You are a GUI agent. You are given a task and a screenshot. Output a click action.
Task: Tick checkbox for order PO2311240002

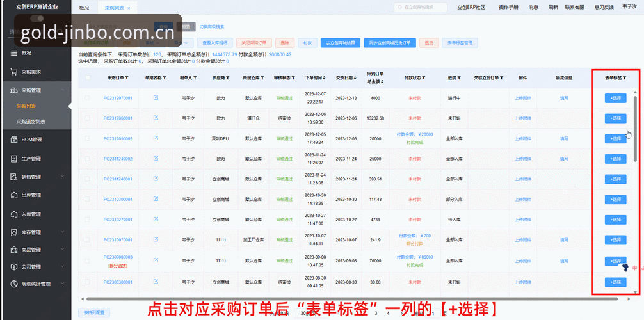pos(87,159)
